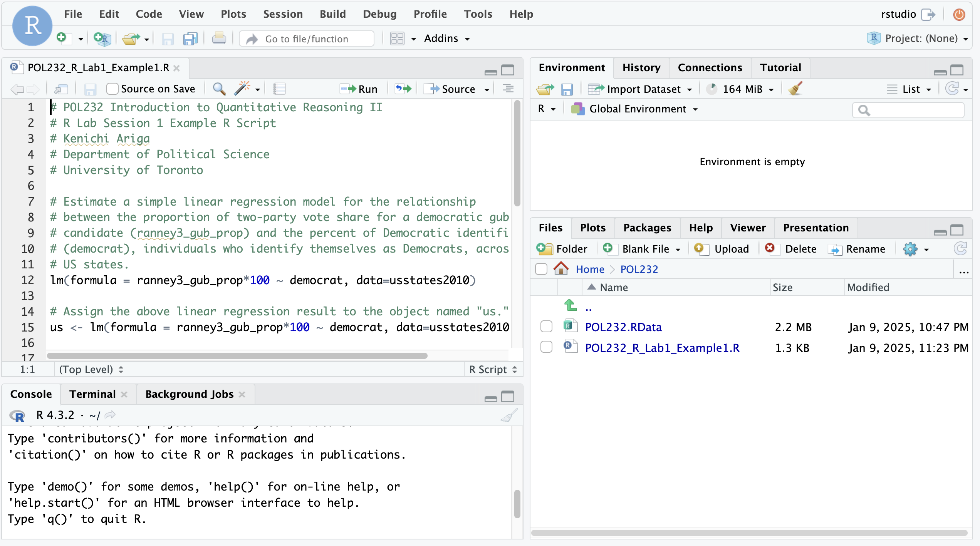Expand the Import Dataset dropdown
The width and height of the screenshot is (980, 546).
[641, 89]
